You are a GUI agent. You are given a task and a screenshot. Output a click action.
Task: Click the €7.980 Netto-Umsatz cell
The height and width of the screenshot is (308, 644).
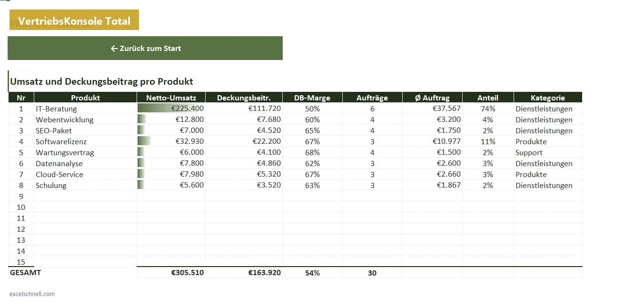tap(171, 174)
